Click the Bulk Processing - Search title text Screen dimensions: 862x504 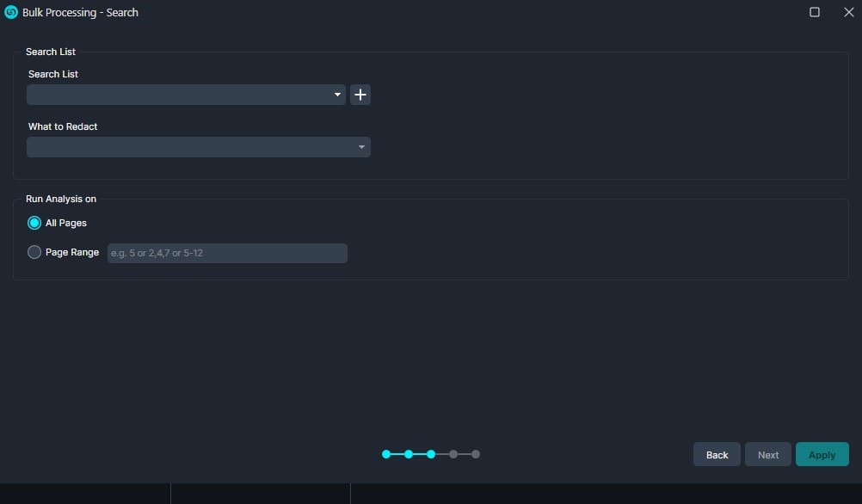(80, 12)
